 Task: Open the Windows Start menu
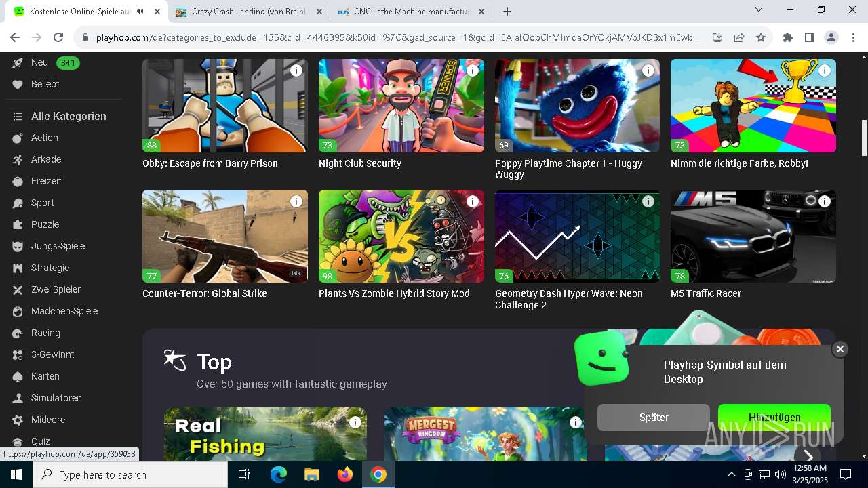[x=16, y=474]
